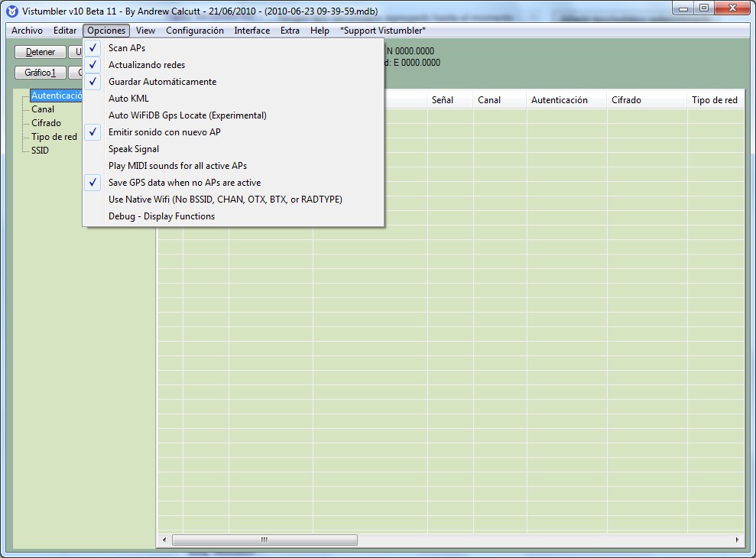756x558 pixels.
Task: Toggle the Scan APs option
Action: click(234, 47)
